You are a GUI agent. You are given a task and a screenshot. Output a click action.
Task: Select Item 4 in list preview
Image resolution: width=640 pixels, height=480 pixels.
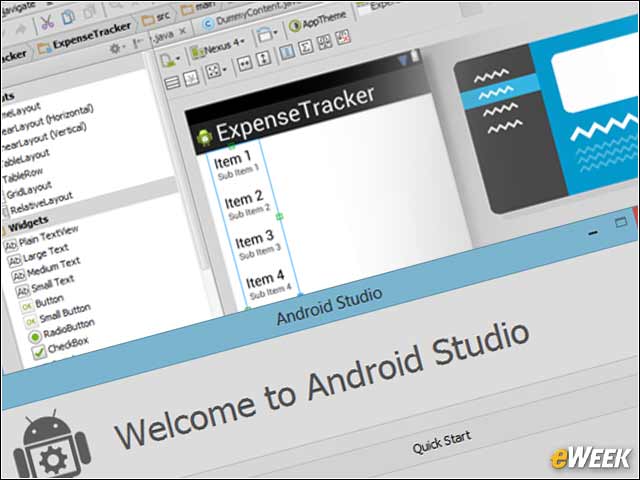point(265,278)
